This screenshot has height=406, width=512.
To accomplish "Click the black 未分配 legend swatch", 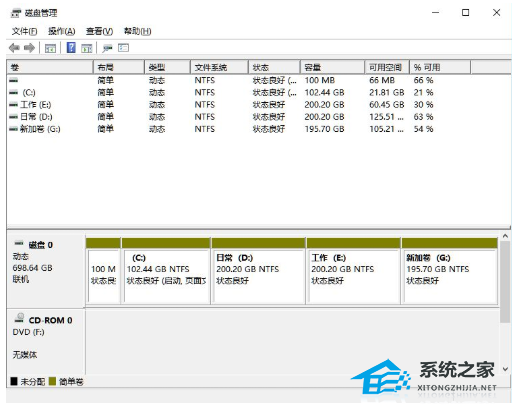I will 14,381.
